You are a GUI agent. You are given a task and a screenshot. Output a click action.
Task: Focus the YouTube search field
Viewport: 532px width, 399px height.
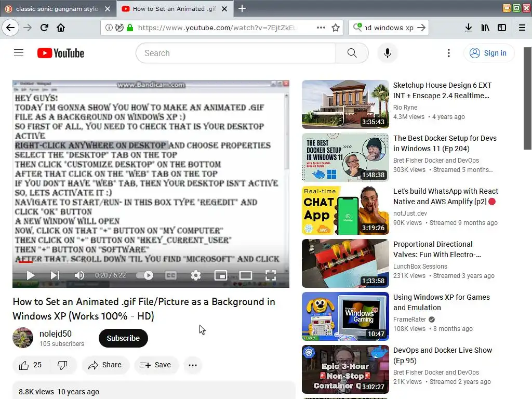(236, 53)
